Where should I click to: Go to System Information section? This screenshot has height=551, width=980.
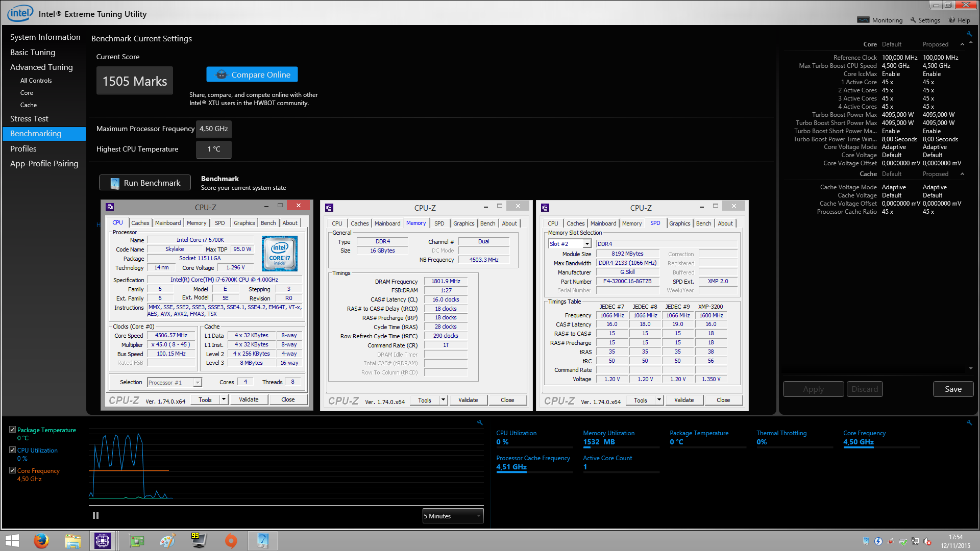pos(45,37)
